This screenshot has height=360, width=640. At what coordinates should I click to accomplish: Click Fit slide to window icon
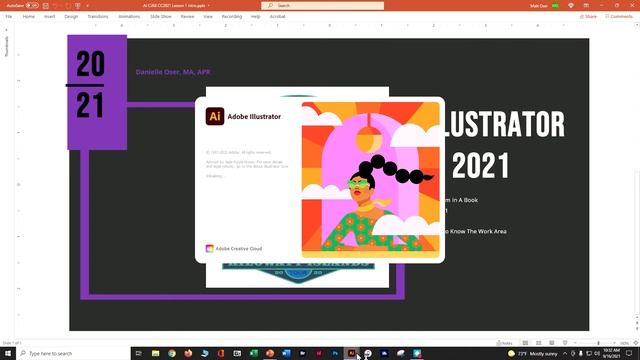point(635,343)
